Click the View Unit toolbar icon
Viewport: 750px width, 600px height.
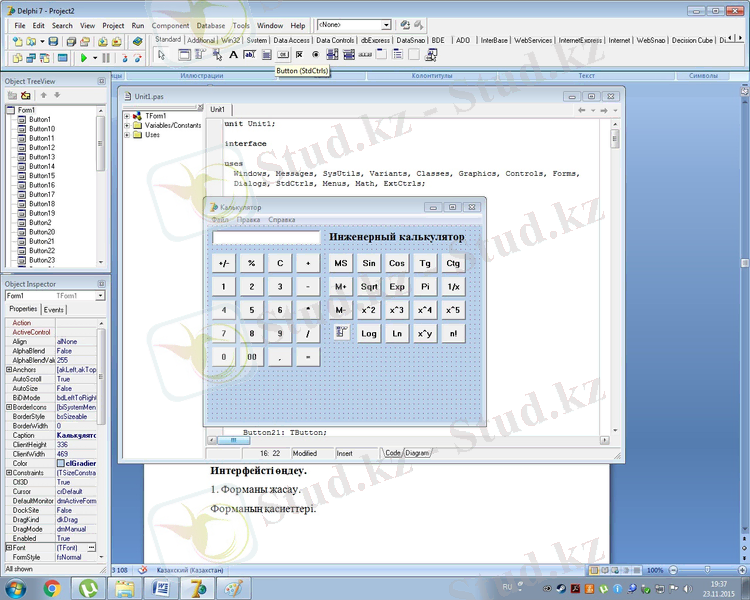pos(18,58)
